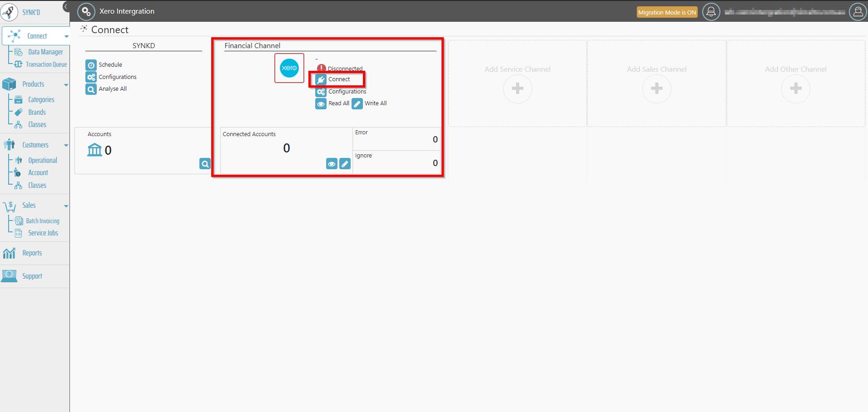Screen dimensions: 868x412
Task: Open Brands
Action: tap(37, 113)
